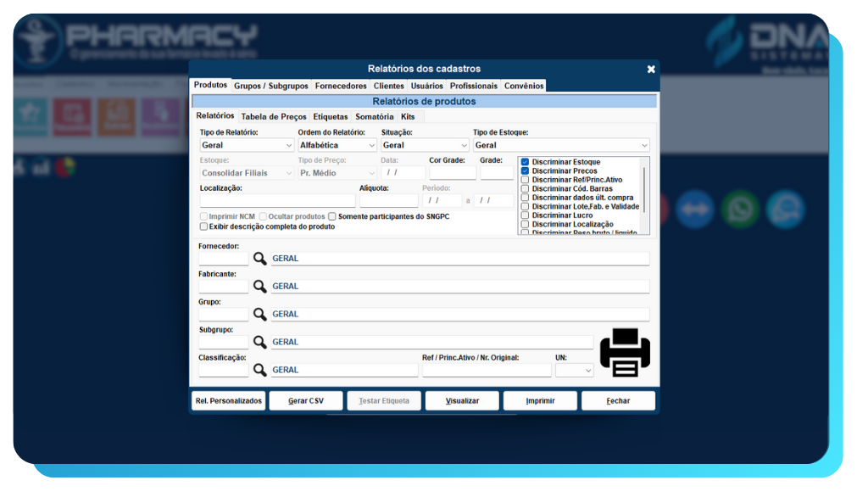This screenshot has width=868, height=497.
Task: Click the Fornecedor code input field
Action: coord(223,259)
